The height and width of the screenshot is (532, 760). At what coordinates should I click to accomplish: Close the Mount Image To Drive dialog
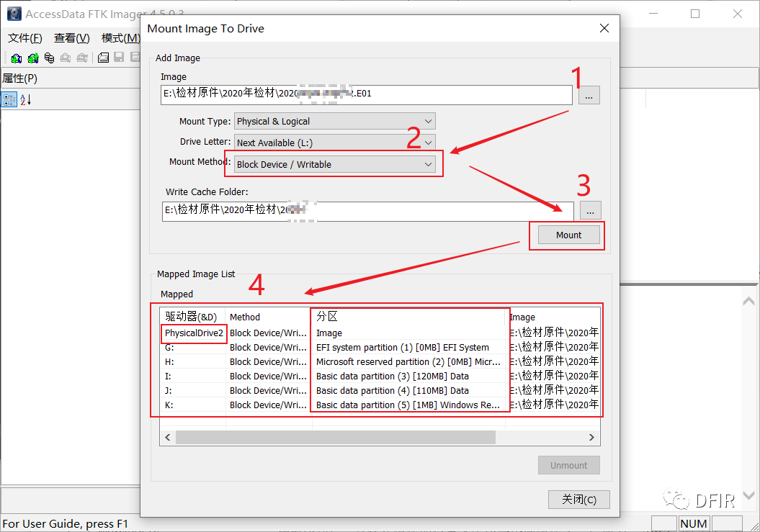click(x=604, y=28)
